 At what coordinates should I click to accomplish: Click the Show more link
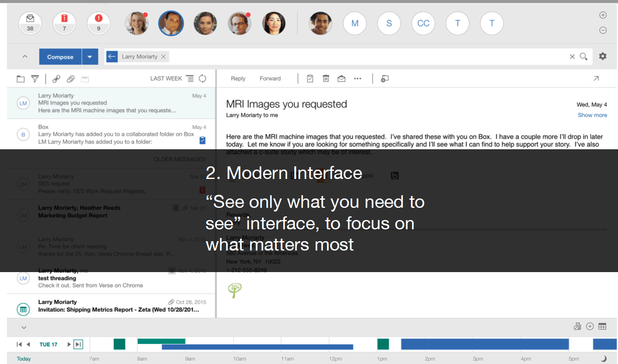pos(592,115)
